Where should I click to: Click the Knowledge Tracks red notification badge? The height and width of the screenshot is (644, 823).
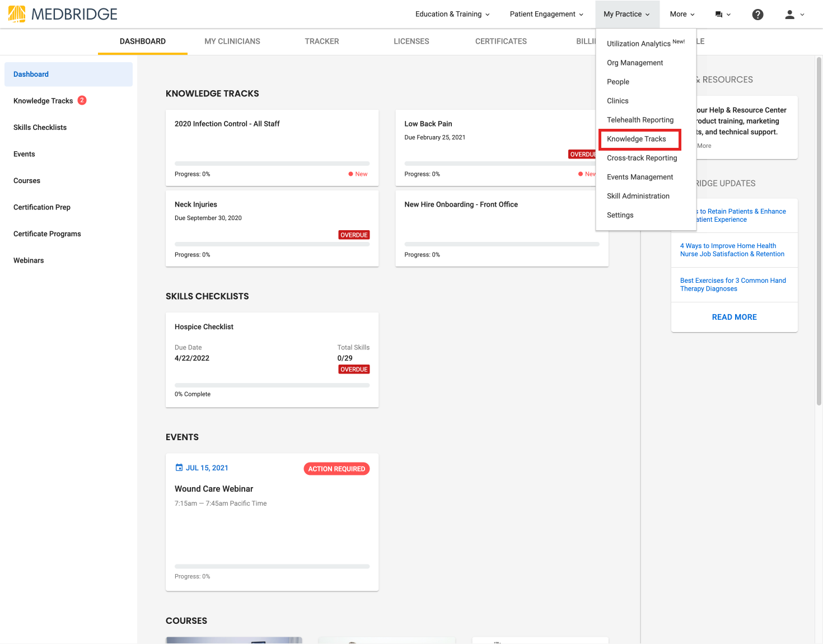(x=82, y=100)
